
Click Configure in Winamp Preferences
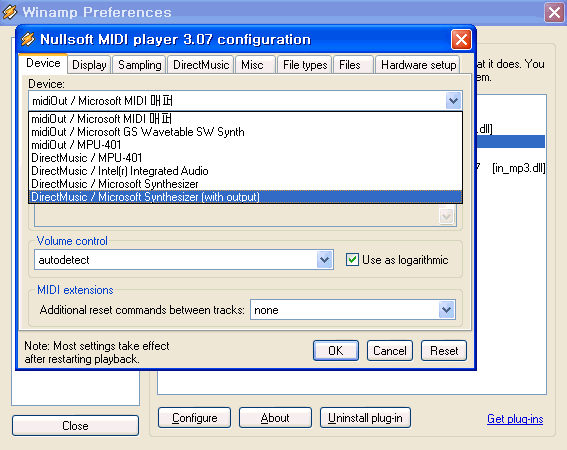(195, 418)
